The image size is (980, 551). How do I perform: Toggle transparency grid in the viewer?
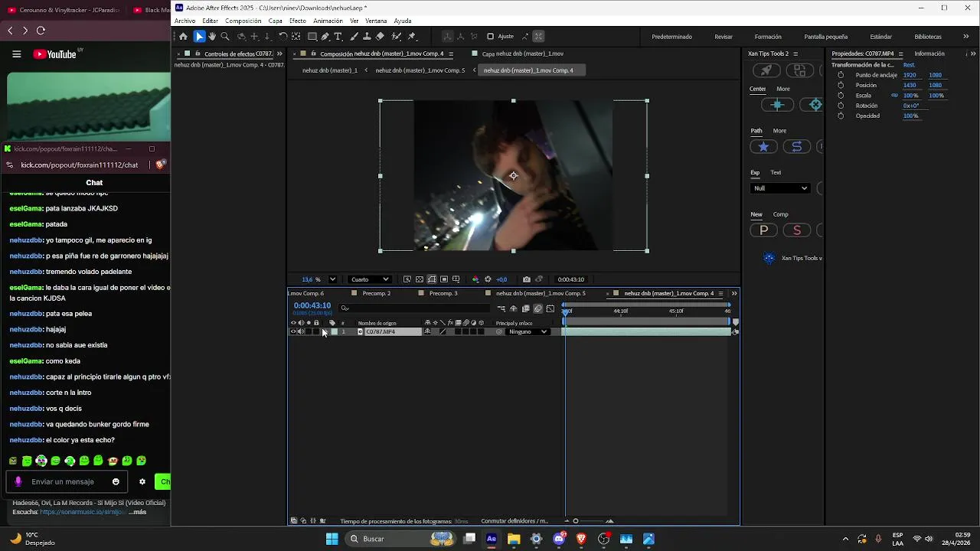(x=420, y=279)
